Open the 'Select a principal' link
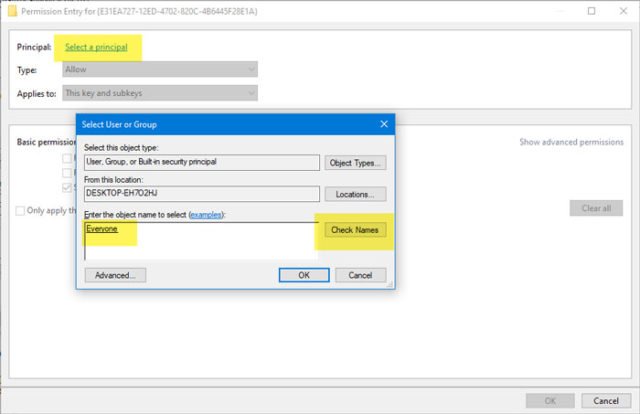Viewport: 640px width, 414px height. [96, 47]
